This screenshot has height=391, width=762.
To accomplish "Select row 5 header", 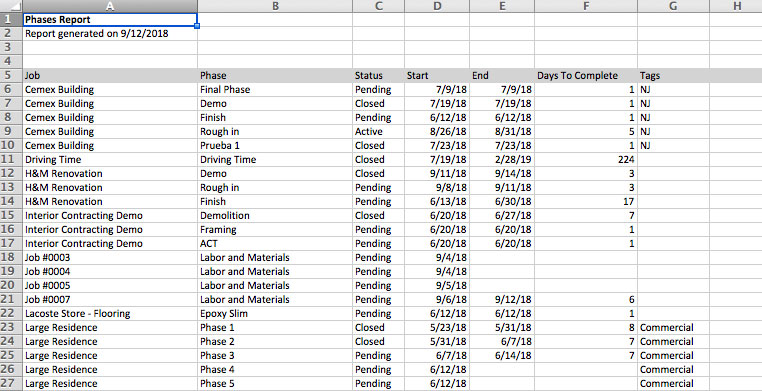I will [x=11, y=76].
